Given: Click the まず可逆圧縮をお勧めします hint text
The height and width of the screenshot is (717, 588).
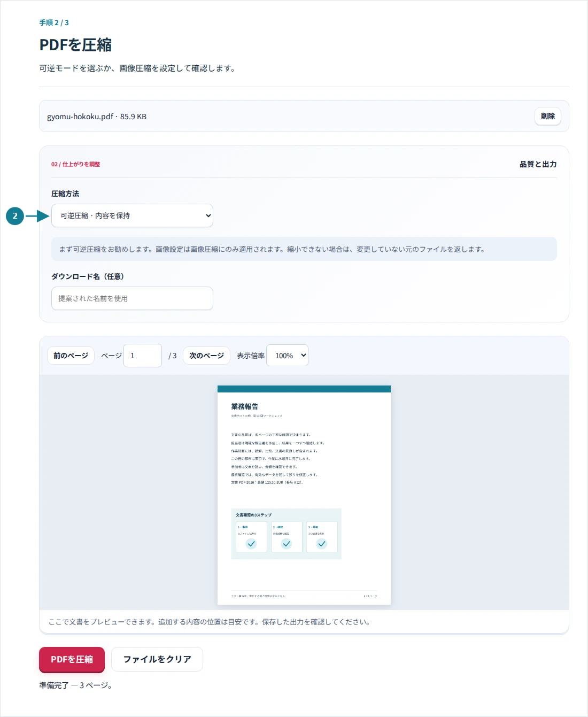Looking at the screenshot, I should click(x=272, y=249).
